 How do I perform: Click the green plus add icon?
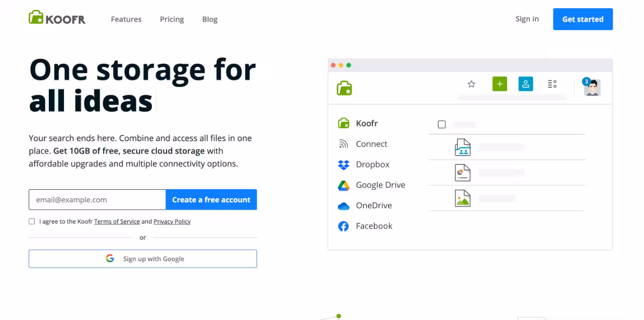[x=500, y=84]
